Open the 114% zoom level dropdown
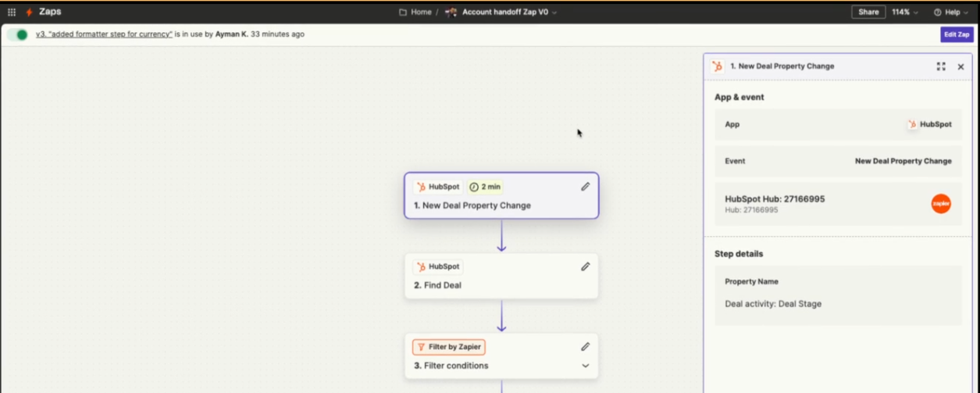 pyautogui.click(x=905, y=12)
